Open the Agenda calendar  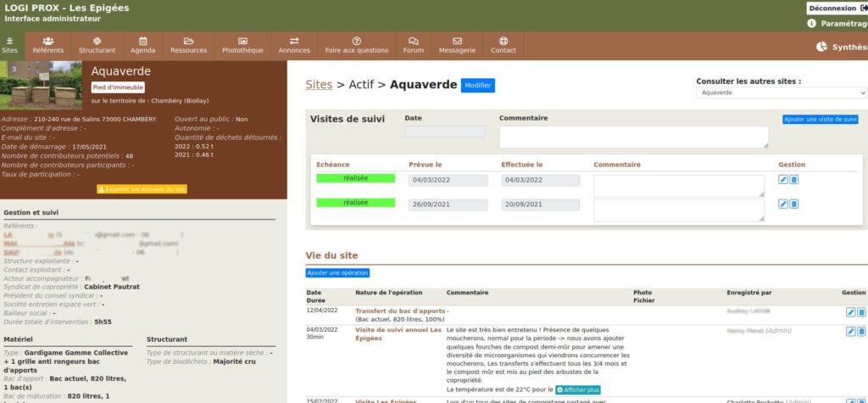tap(142, 45)
